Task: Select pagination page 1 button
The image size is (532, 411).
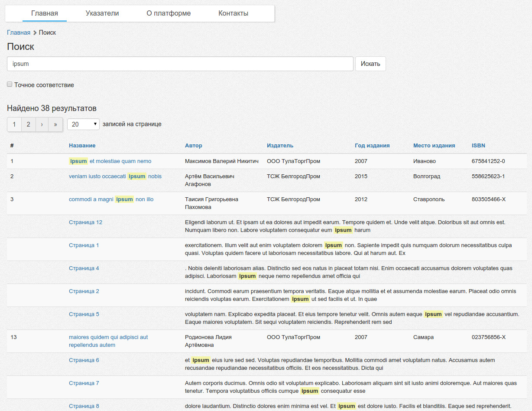Action: [14, 124]
